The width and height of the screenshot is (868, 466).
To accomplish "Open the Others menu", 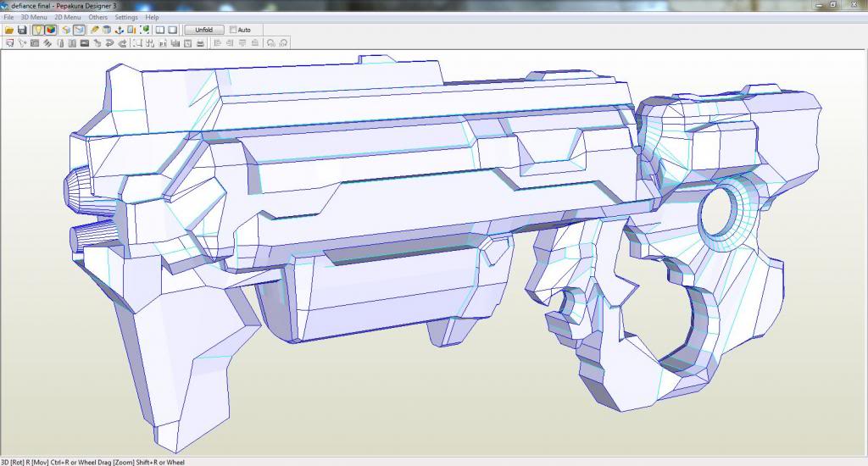I will coord(98,17).
